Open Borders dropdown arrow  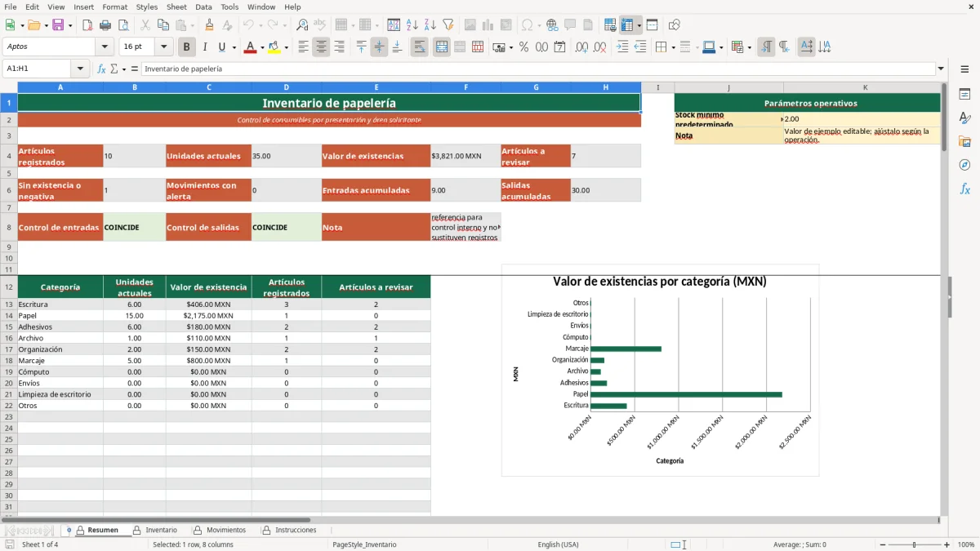click(x=674, y=47)
